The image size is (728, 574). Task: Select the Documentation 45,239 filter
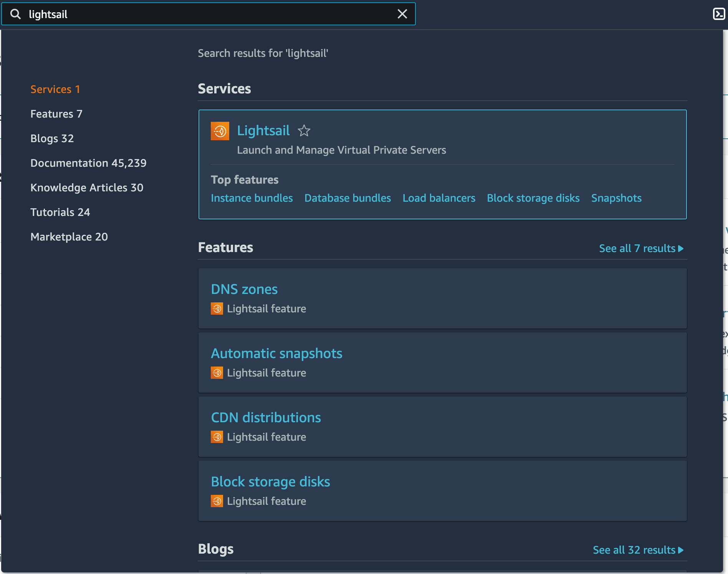[88, 163]
